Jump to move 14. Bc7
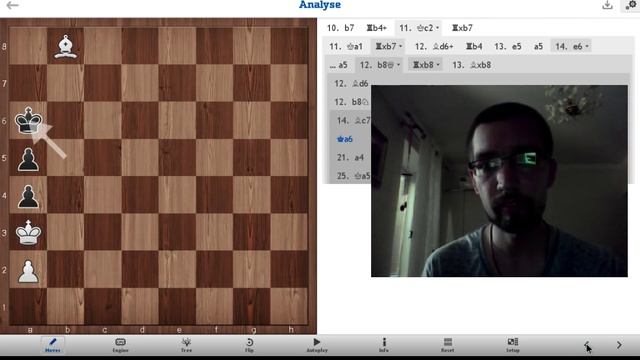 click(353, 120)
